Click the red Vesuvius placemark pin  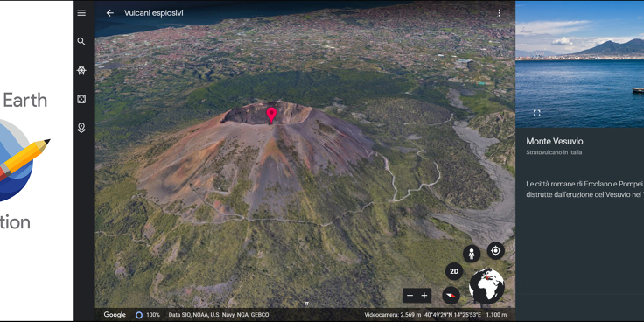point(271,115)
